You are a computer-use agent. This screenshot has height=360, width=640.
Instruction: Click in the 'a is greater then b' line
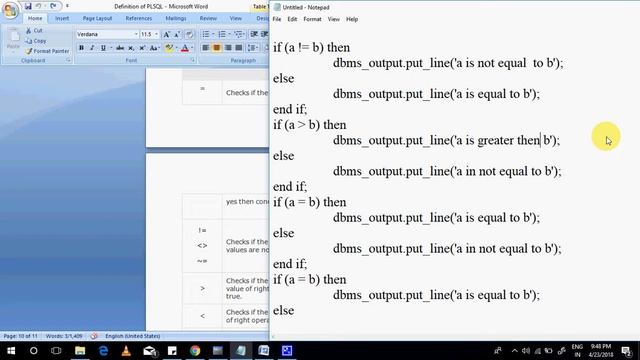click(x=447, y=140)
